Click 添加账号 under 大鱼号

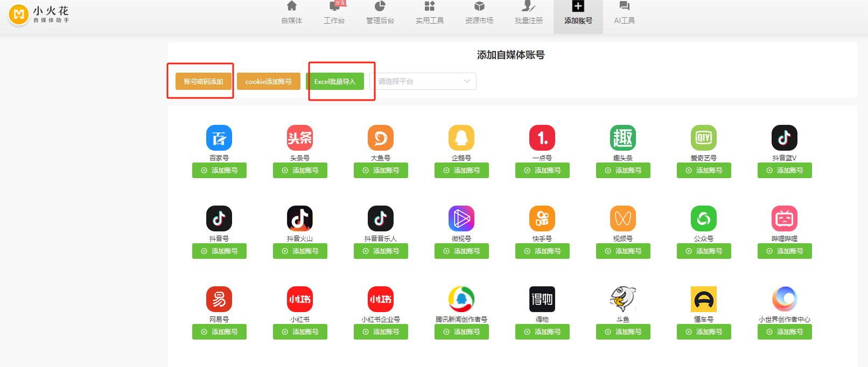tap(381, 170)
